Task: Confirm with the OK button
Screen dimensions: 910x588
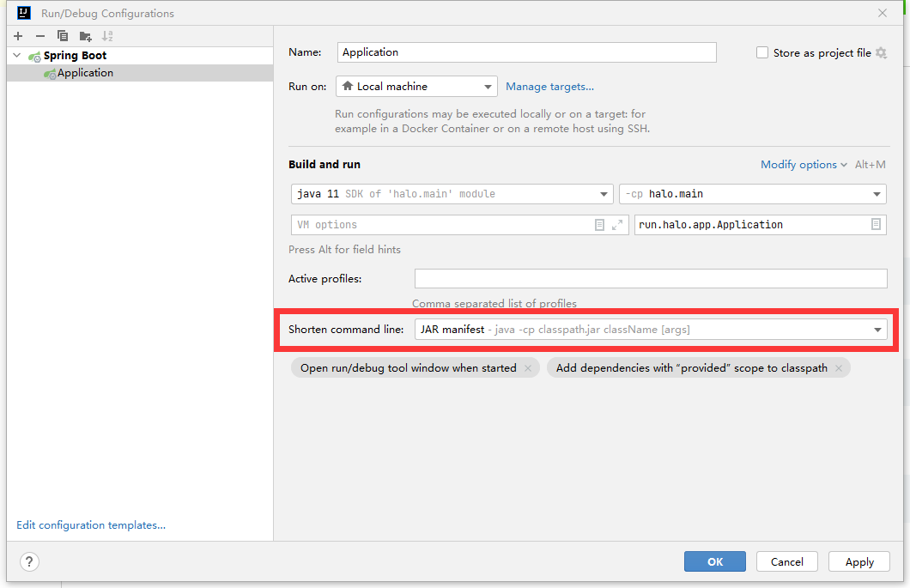Action: tap(715, 561)
